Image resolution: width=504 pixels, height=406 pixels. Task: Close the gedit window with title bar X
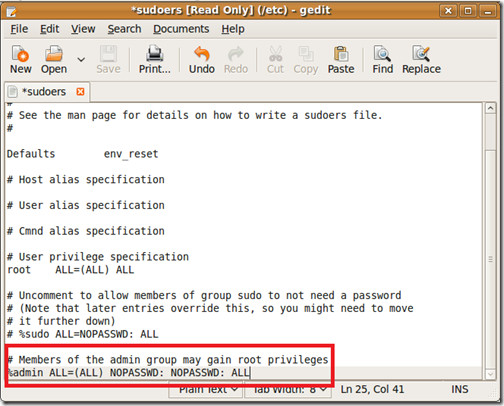[448, 11]
